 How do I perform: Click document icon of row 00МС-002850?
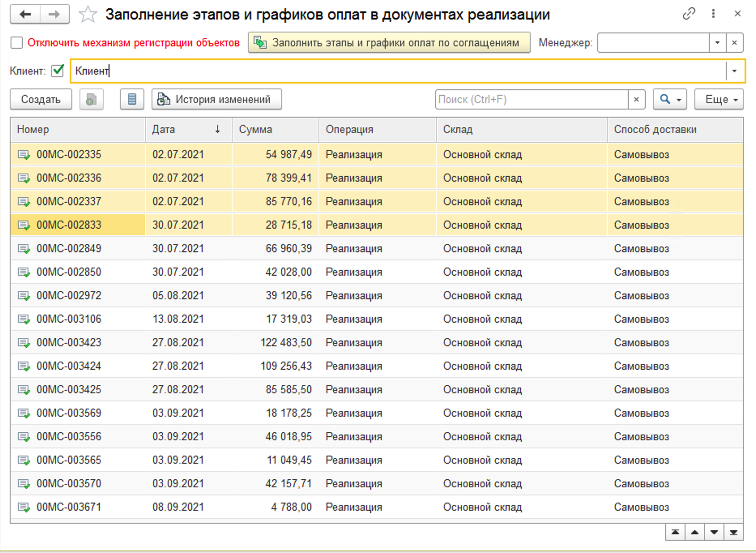[24, 272]
